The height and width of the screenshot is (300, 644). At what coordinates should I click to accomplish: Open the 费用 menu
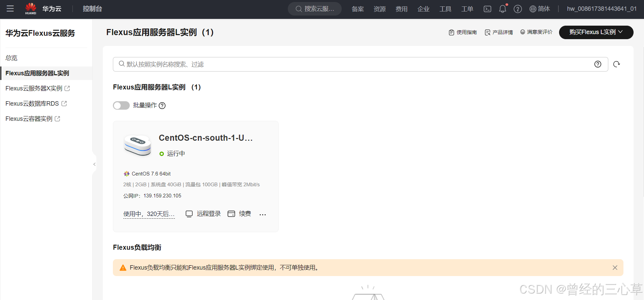point(401,9)
